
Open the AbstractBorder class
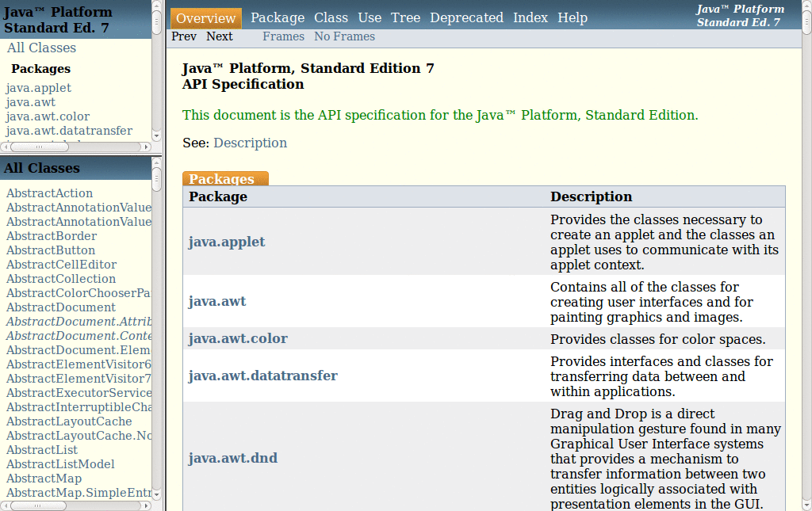[x=52, y=236]
